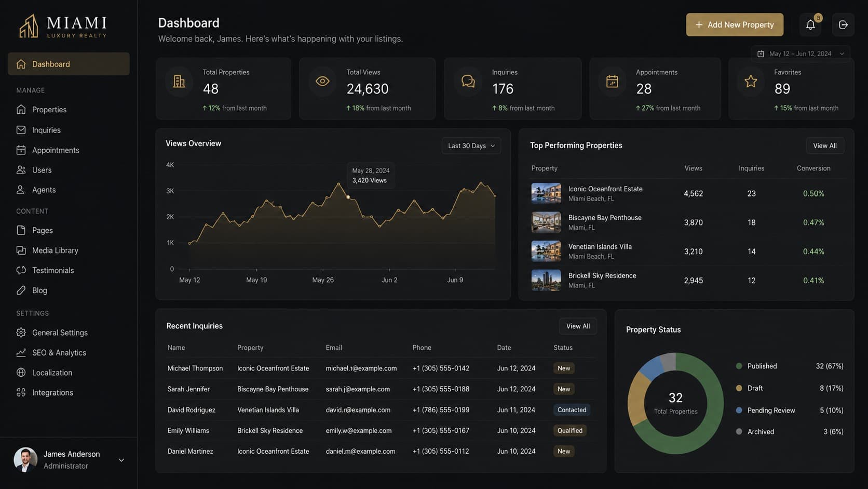Click the Agents person icon
This screenshot has height=489, width=868.
pyautogui.click(x=21, y=190)
